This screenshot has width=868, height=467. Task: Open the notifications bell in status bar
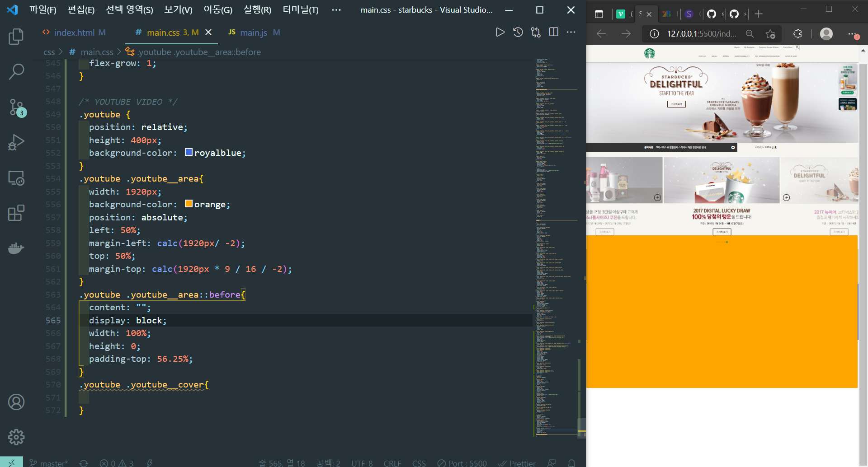[x=571, y=463]
